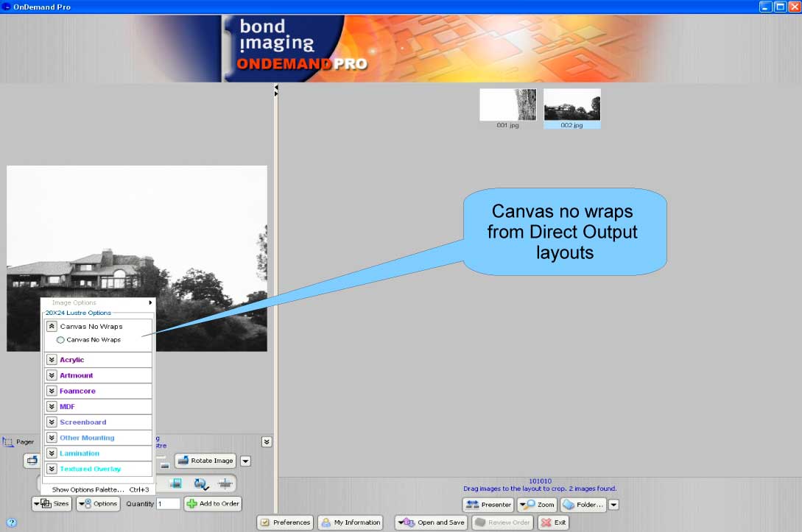Click the Quantity input field
The height and width of the screenshot is (532, 802).
168,504
